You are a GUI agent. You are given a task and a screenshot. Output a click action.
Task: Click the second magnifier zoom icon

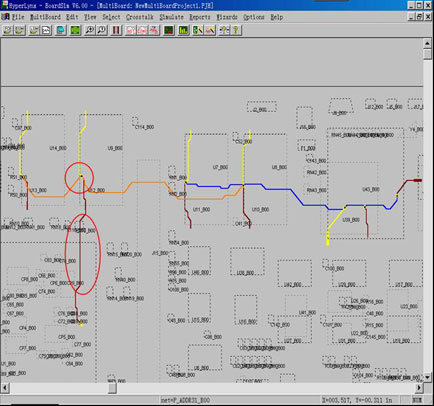click(x=101, y=30)
